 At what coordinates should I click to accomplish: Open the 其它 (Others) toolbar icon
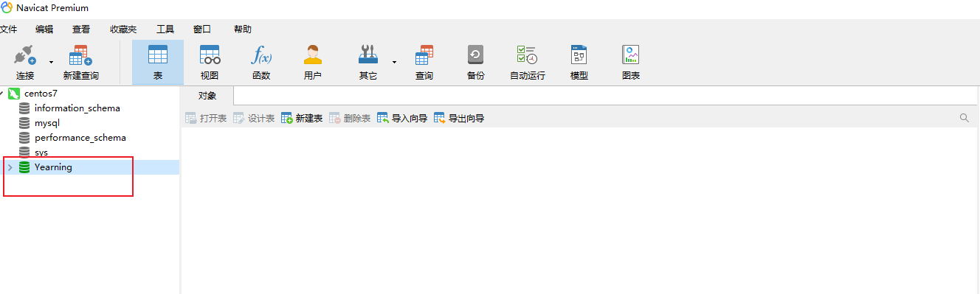coord(367,62)
